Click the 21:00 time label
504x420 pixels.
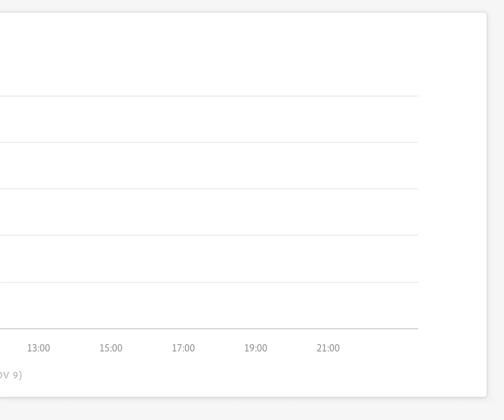pos(328,348)
